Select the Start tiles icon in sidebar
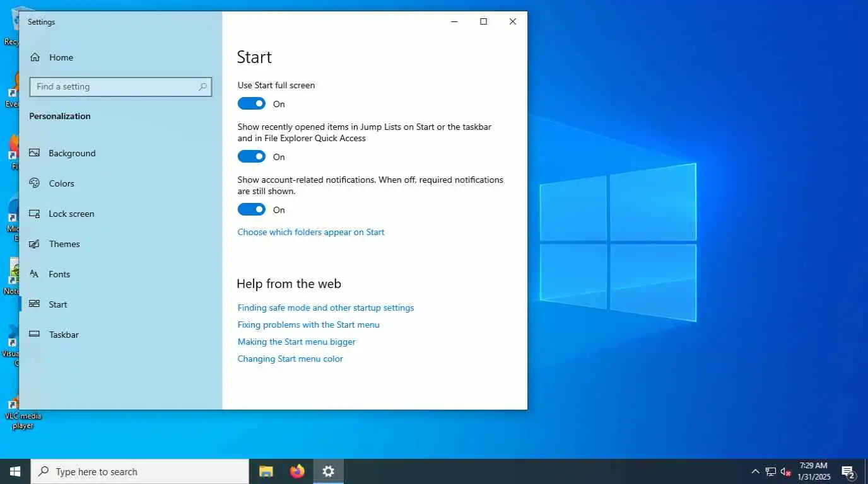Screen dimensions: 868x484 [x=35, y=304]
